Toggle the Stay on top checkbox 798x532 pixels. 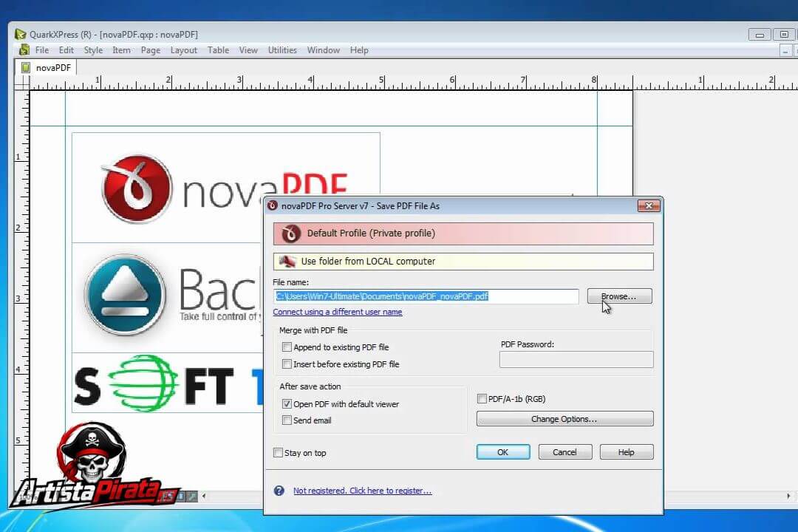click(x=278, y=453)
